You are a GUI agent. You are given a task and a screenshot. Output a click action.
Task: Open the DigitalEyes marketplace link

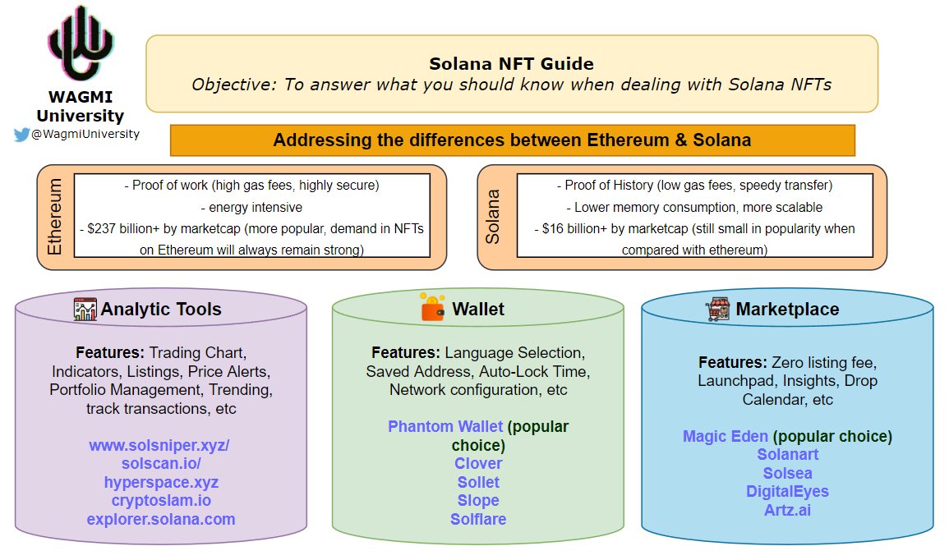click(787, 492)
